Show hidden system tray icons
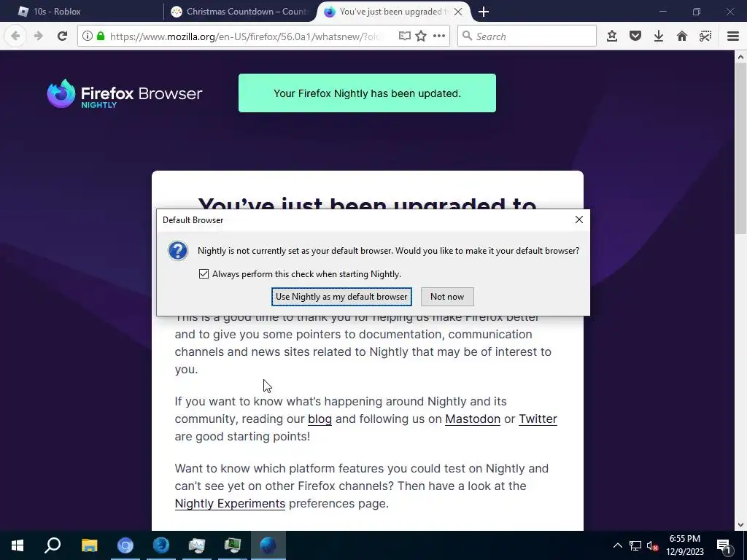This screenshot has width=747, height=560. click(617, 545)
